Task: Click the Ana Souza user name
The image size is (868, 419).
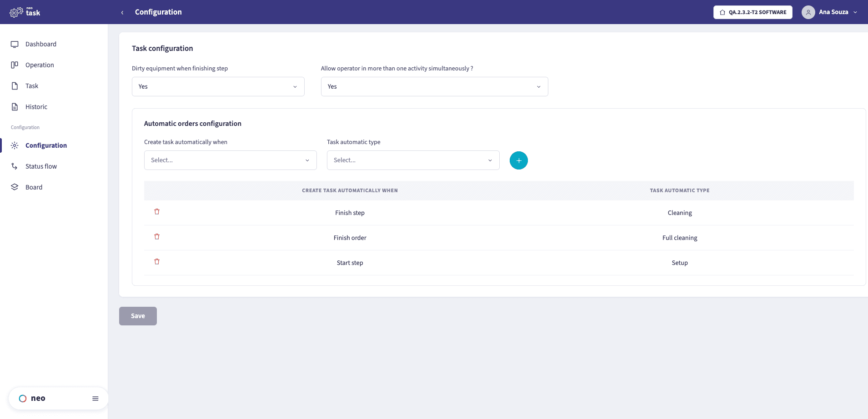Action: (833, 12)
